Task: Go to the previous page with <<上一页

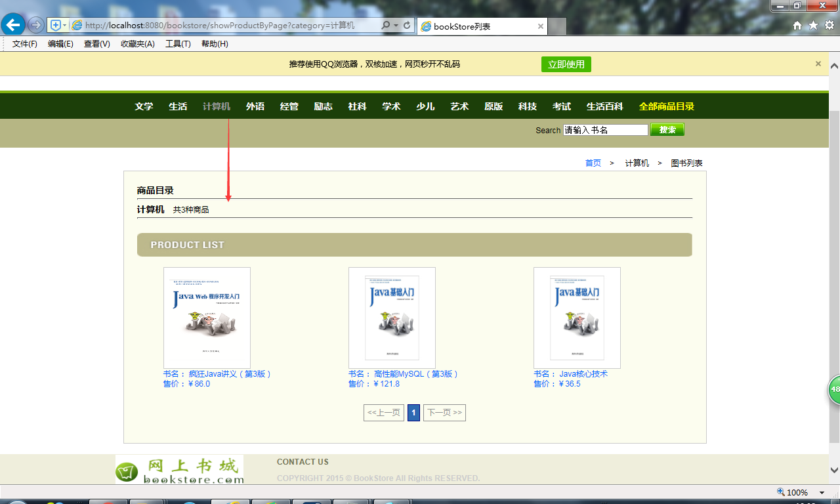Action: click(384, 413)
